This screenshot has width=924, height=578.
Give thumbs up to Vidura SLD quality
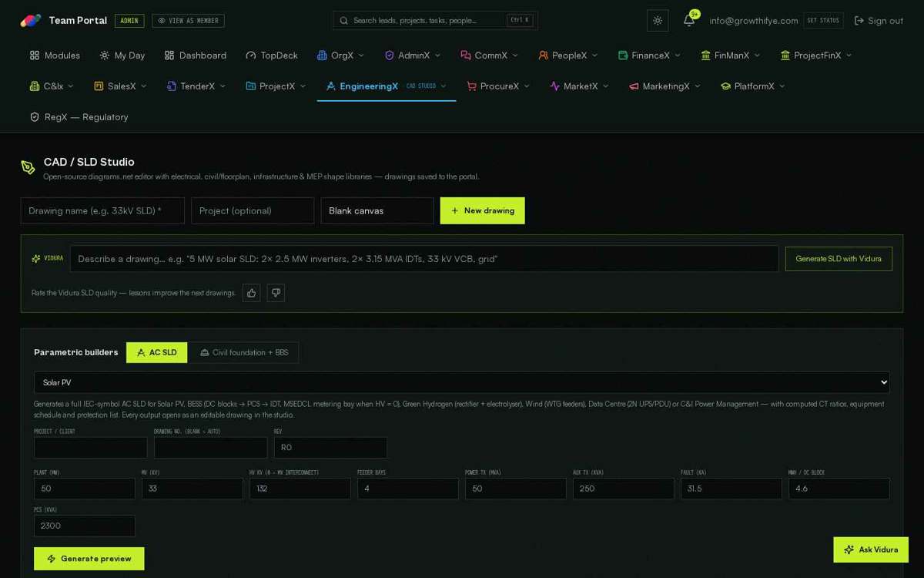coord(251,293)
